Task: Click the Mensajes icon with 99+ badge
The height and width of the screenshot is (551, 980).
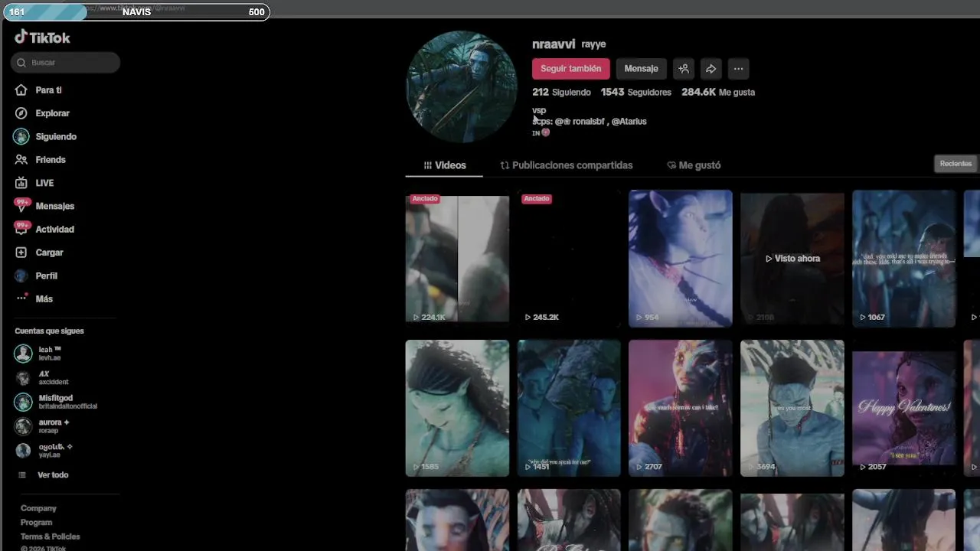Action: [21, 206]
